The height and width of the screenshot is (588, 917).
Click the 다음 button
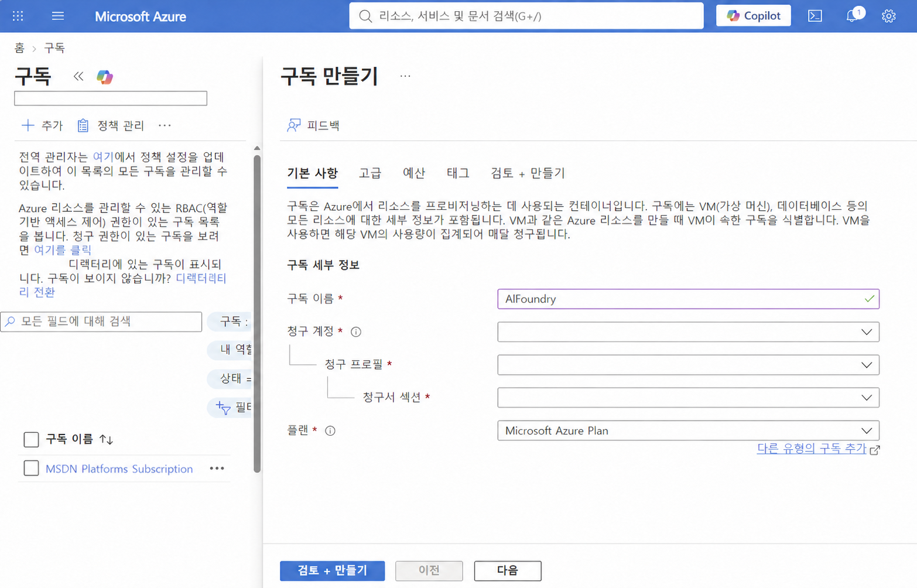pyautogui.click(x=507, y=570)
